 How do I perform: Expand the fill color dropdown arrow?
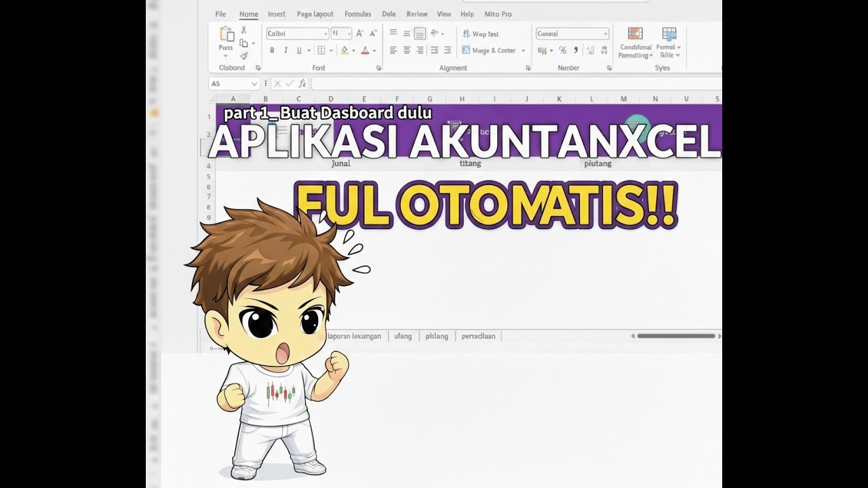coord(353,51)
